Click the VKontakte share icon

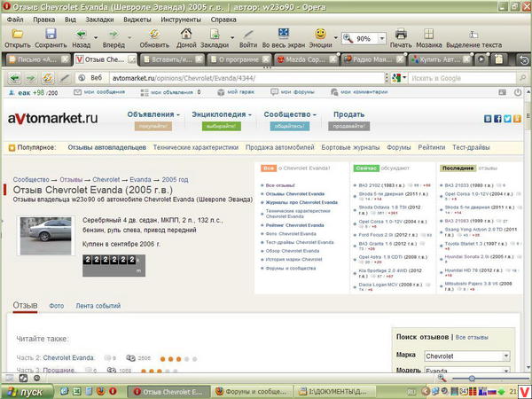[x=488, y=119]
